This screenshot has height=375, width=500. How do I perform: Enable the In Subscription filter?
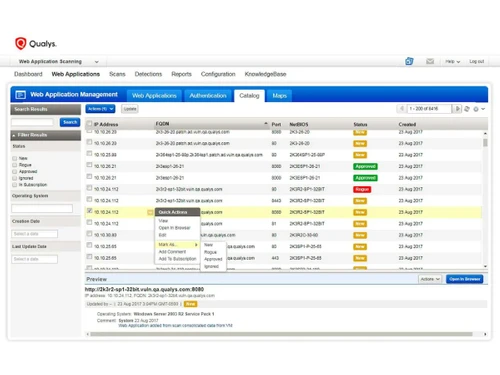pyautogui.click(x=15, y=185)
